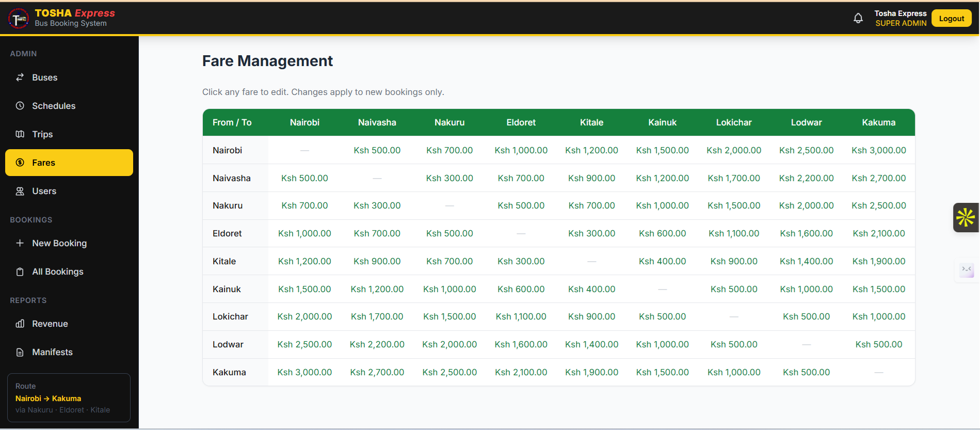The height and width of the screenshot is (430, 980).
Task: Click the Nairobi → Kakuma route card
Action: [69, 397]
